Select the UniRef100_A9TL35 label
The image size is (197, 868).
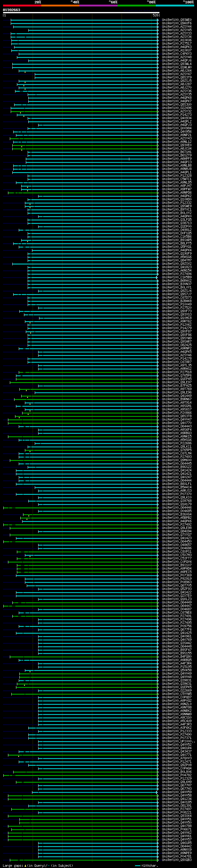click(x=177, y=365)
